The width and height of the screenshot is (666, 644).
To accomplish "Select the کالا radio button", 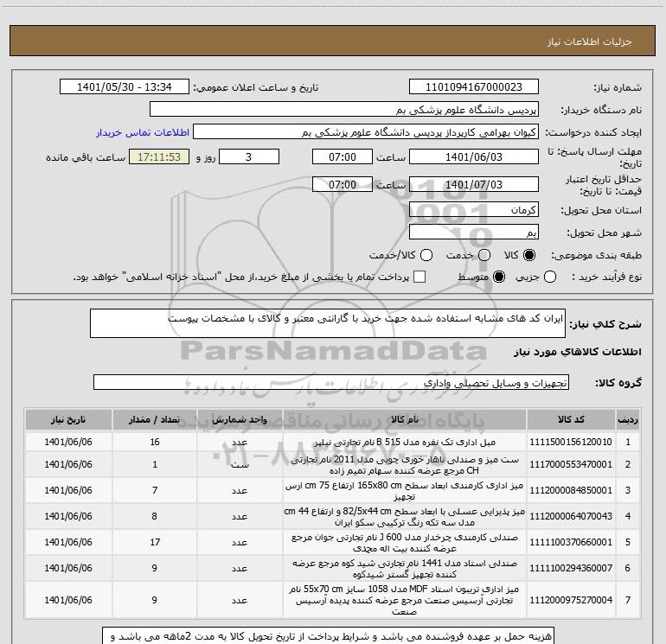I will pyautogui.click(x=529, y=255).
